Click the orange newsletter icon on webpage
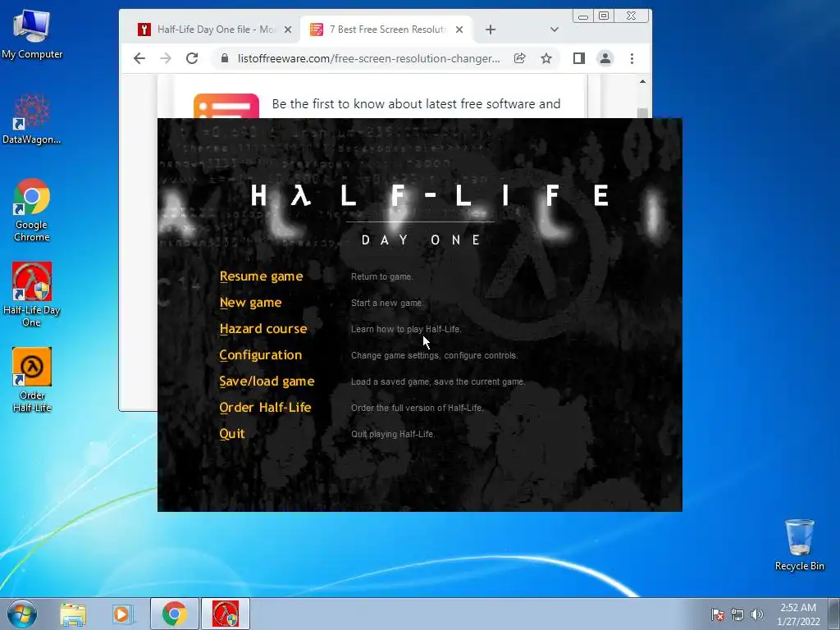The height and width of the screenshot is (630, 840). click(x=226, y=106)
